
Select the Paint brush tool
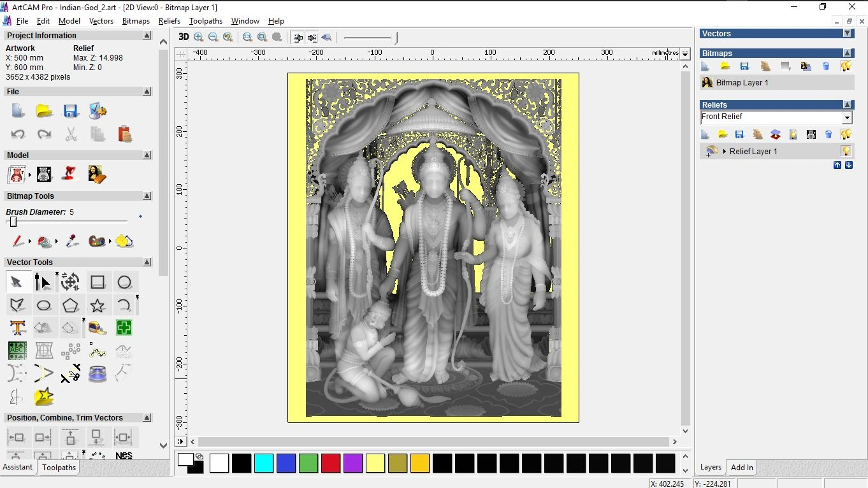(x=18, y=241)
